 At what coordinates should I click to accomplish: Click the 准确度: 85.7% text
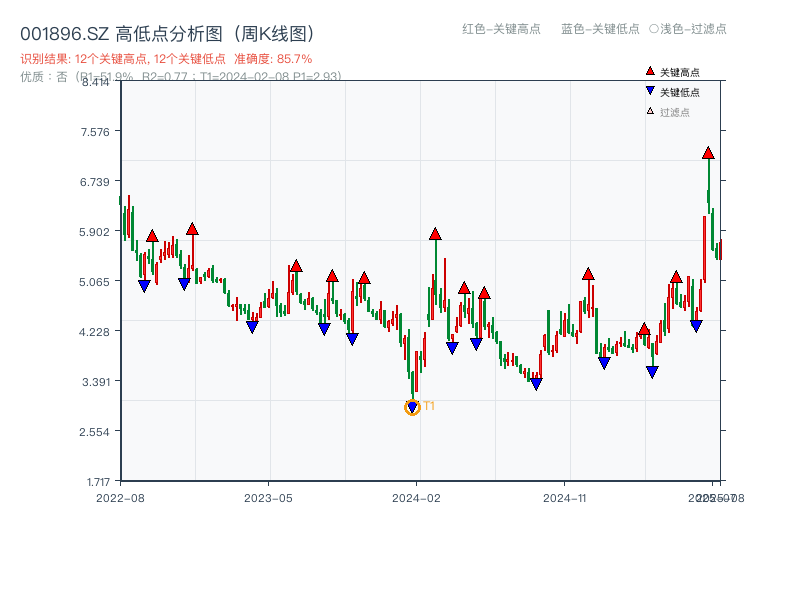click(273, 59)
